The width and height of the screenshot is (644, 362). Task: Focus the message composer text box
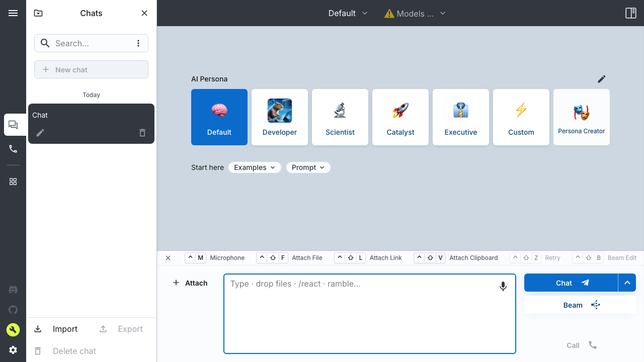[x=370, y=314]
